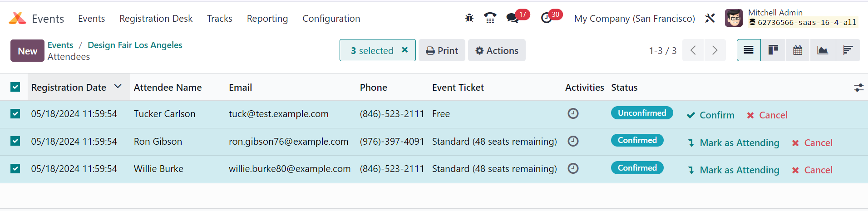Switch to kanban view

point(773,50)
